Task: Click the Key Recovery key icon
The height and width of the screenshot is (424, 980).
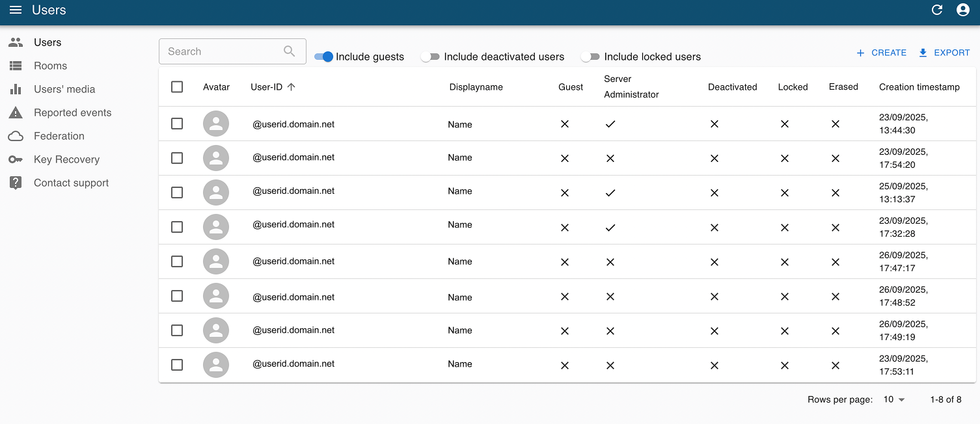Action: [16, 159]
